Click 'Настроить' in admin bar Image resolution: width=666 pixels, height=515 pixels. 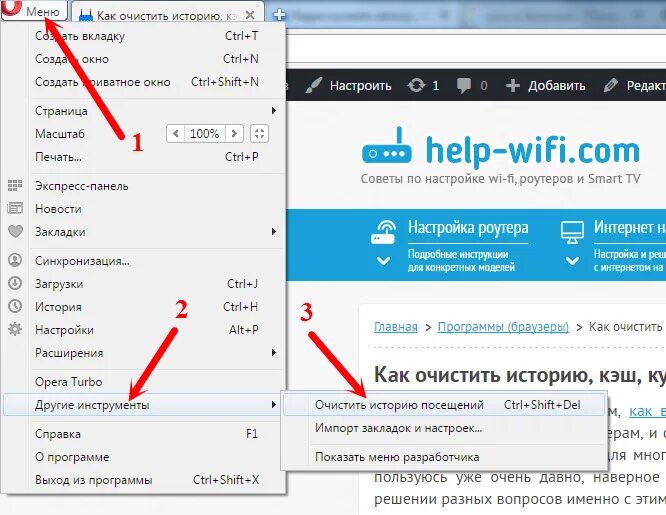(360, 85)
